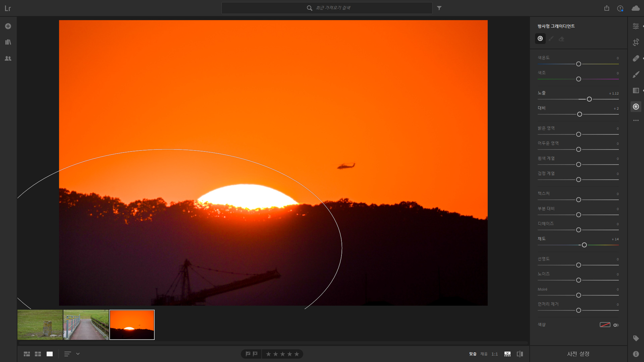Screen dimensions: 644x362
Task: Click the 언저리 제거 defringe slider handle
Action: tap(579, 310)
